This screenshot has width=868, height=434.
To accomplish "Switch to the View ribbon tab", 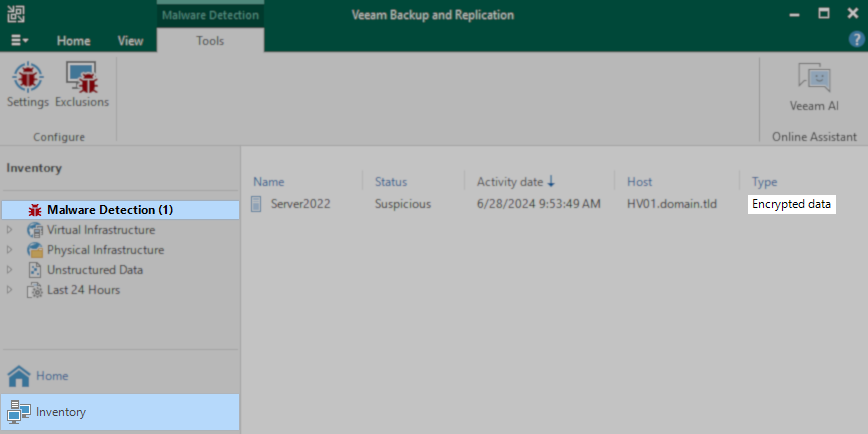I will [131, 41].
